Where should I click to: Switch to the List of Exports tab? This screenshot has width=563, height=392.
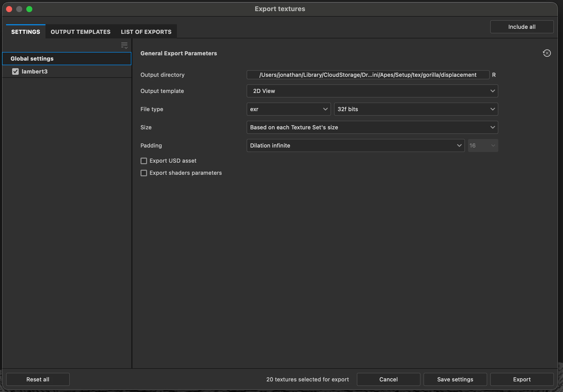(x=146, y=32)
